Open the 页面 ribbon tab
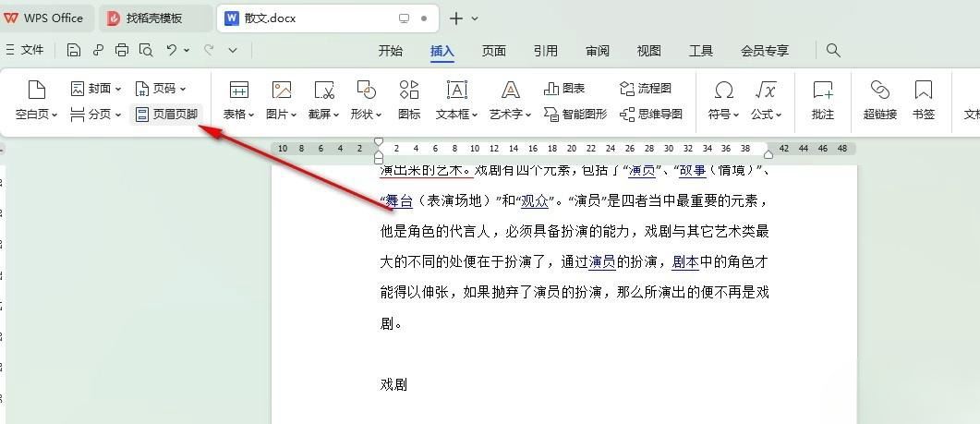The height and width of the screenshot is (424, 980). (x=494, y=51)
